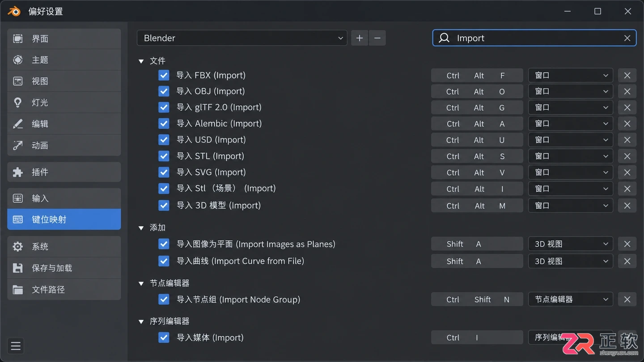Toggle 导入媒体 (Import) checkbox
644x362 pixels.
coord(164,337)
